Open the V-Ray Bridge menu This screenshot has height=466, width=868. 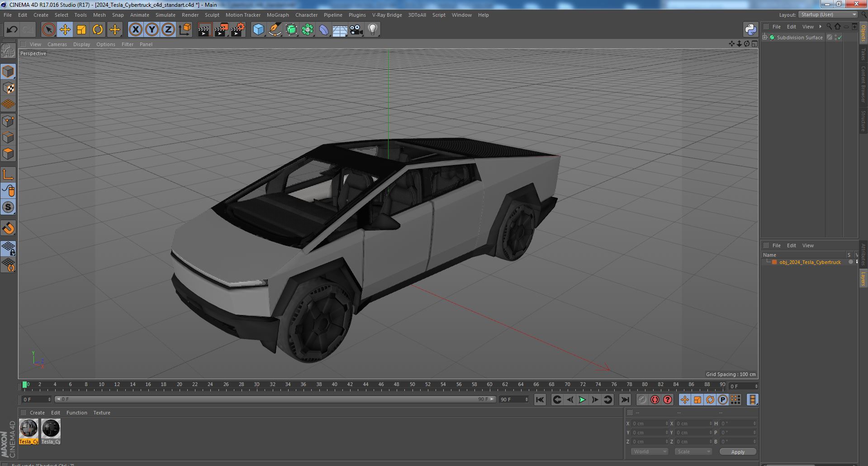[387, 15]
